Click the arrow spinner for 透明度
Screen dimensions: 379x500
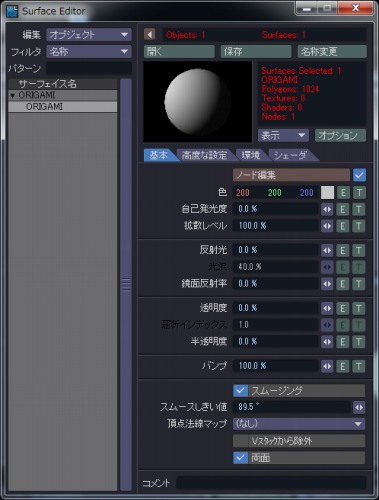tap(327, 308)
